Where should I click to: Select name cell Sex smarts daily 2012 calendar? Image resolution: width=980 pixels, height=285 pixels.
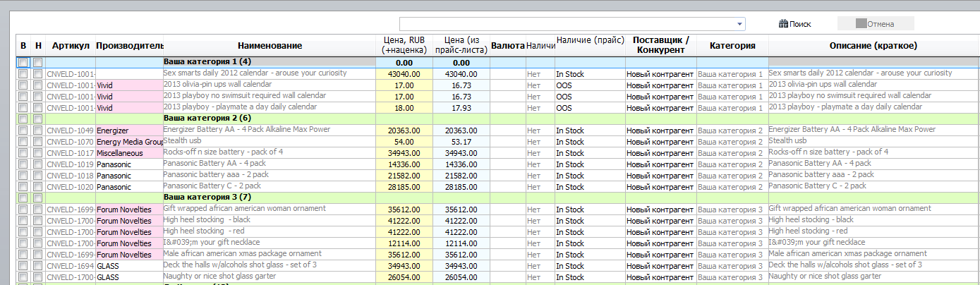click(x=269, y=73)
